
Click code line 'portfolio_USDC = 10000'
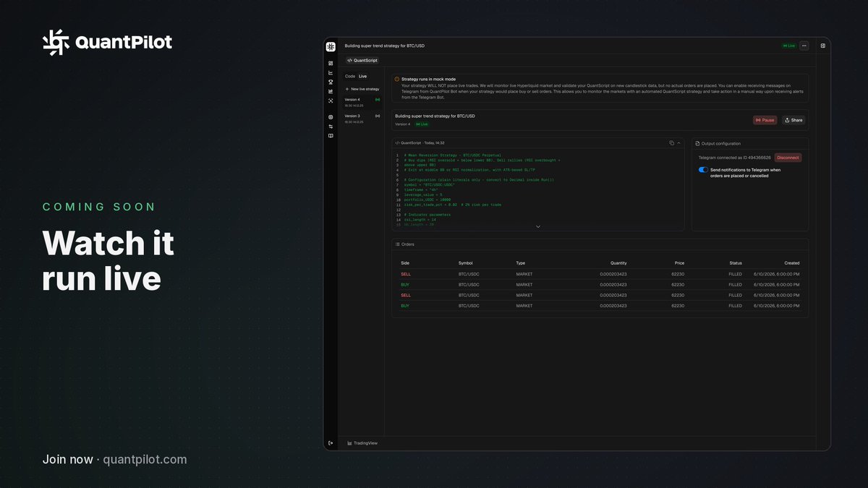pos(429,200)
